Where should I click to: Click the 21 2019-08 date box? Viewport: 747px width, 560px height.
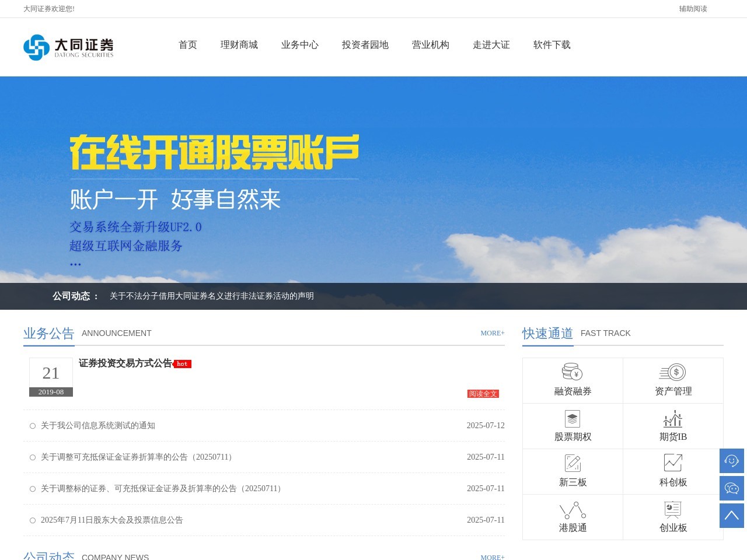pyautogui.click(x=51, y=377)
